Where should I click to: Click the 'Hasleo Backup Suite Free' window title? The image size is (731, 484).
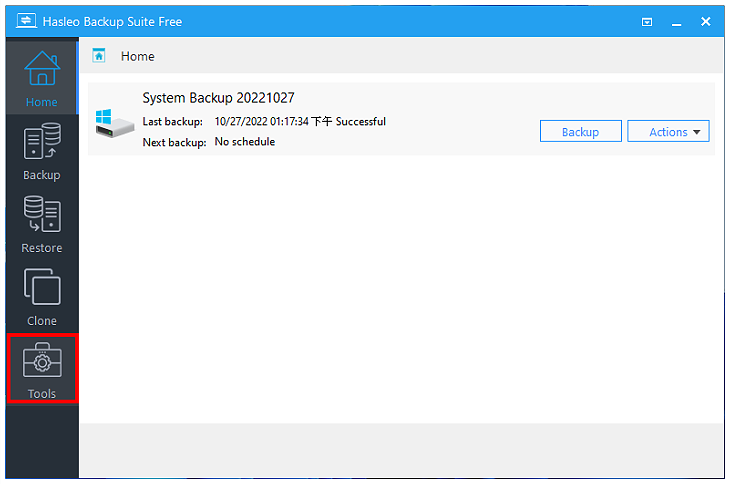tap(112, 21)
